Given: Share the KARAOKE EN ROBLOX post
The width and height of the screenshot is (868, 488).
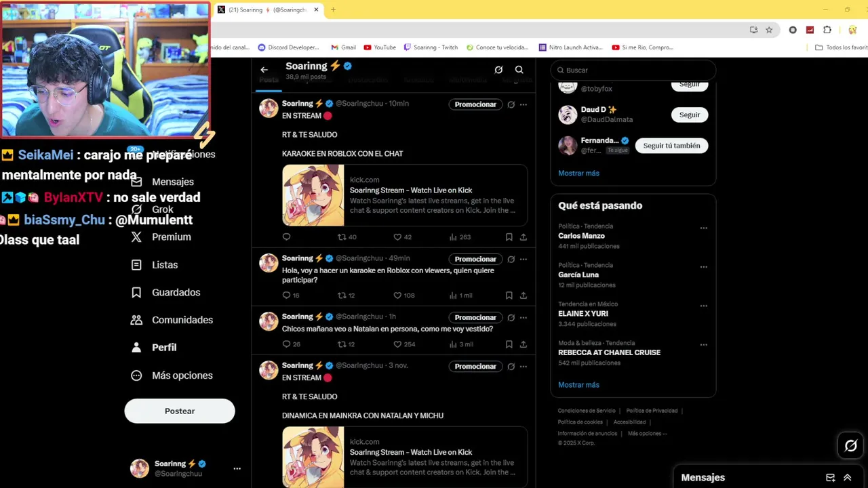Looking at the screenshot, I should (x=524, y=237).
